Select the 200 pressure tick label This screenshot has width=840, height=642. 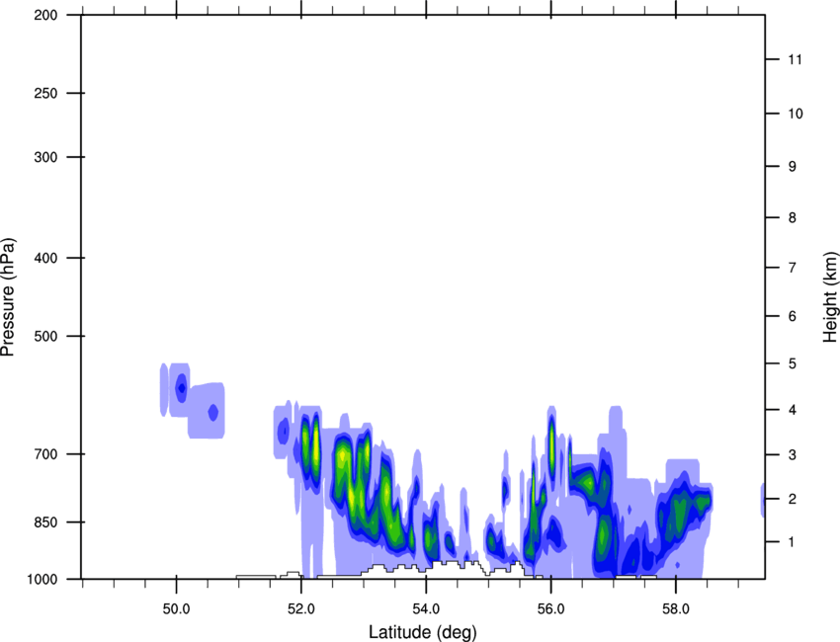click(x=43, y=16)
